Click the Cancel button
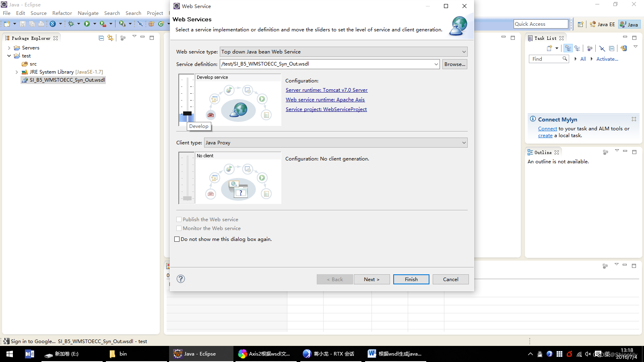Viewport: 644px width, 362px height. 450,279
